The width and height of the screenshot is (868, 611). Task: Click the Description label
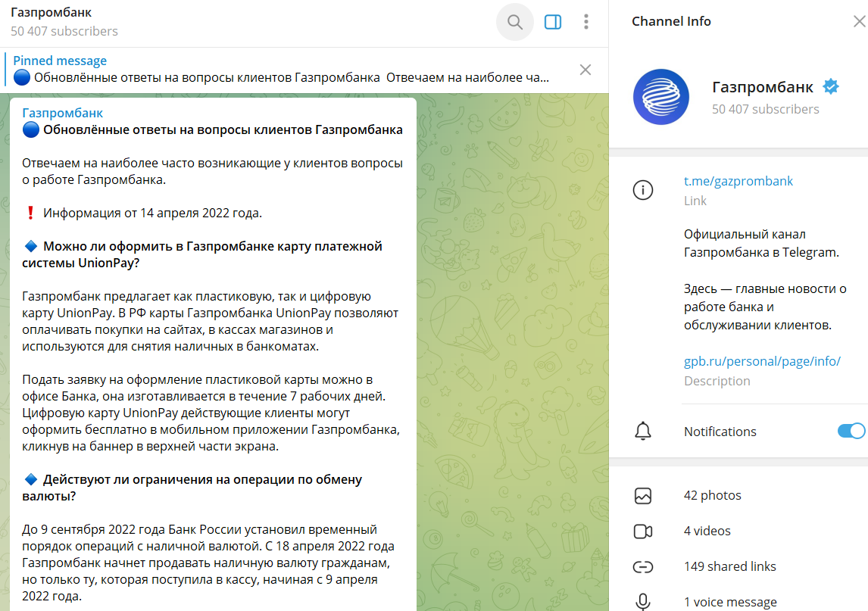pyautogui.click(x=717, y=382)
